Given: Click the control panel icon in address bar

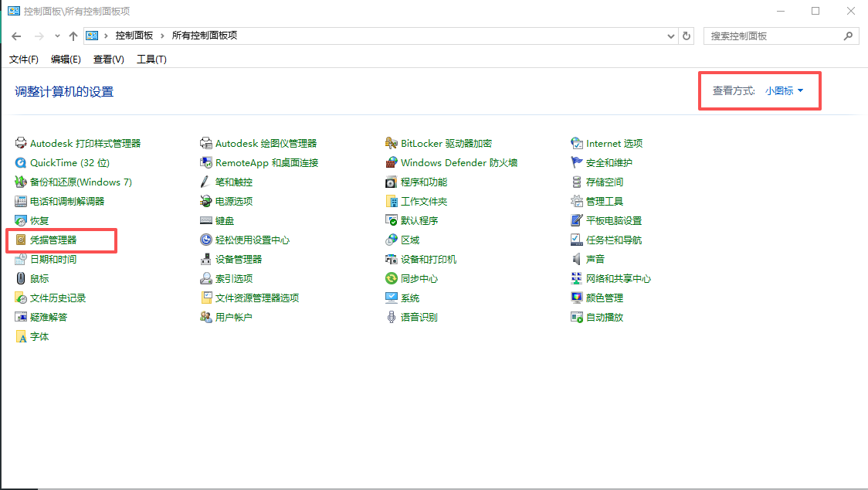Looking at the screenshot, I should (x=92, y=36).
